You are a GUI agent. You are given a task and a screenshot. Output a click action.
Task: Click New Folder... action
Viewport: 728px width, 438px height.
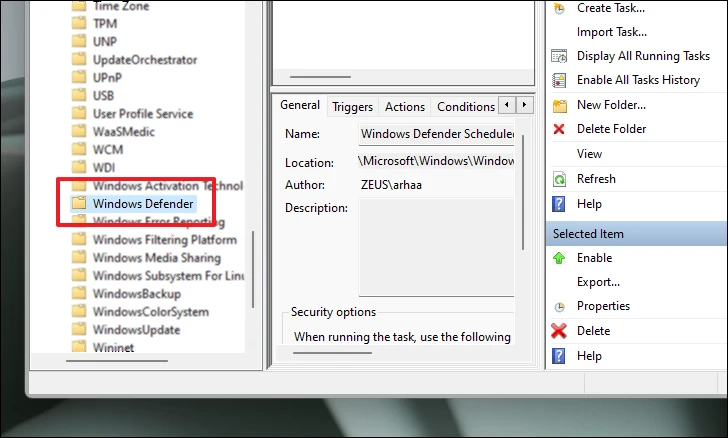(611, 105)
